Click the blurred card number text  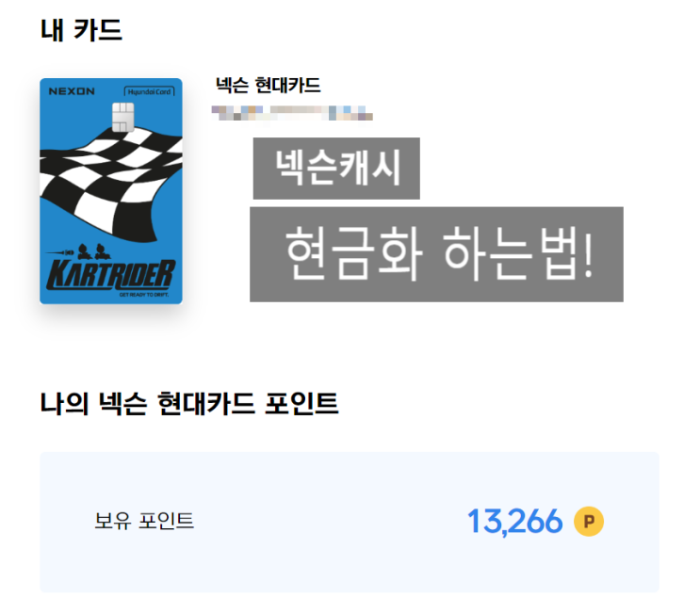tap(292, 113)
